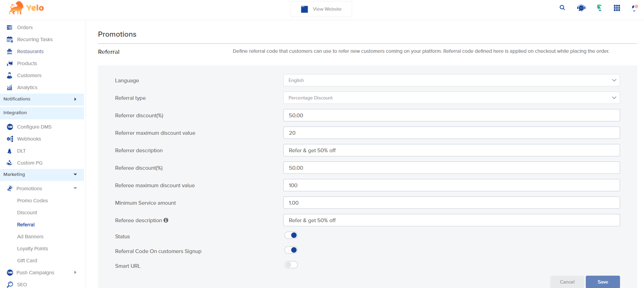Enable the Smart URL toggle

click(x=291, y=265)
